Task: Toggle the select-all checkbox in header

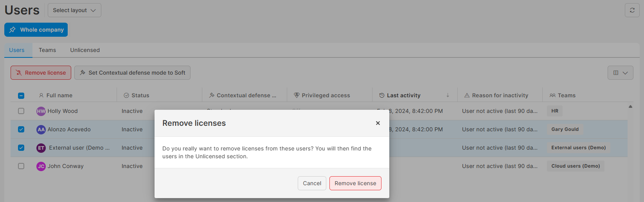Action: tap(21, 95)
